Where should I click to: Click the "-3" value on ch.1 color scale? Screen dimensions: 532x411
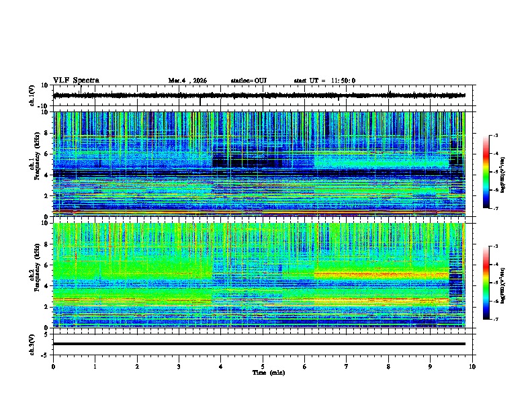495,135
